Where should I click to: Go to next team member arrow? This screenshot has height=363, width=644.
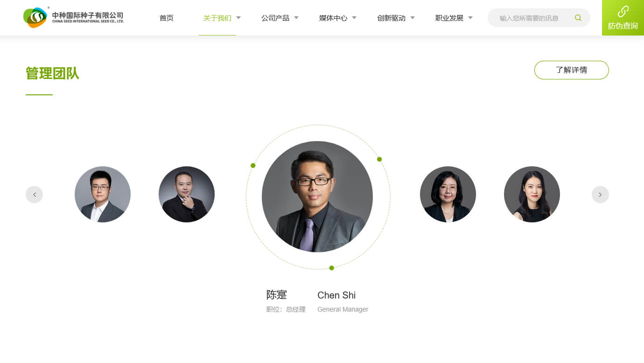coord(600,194)
